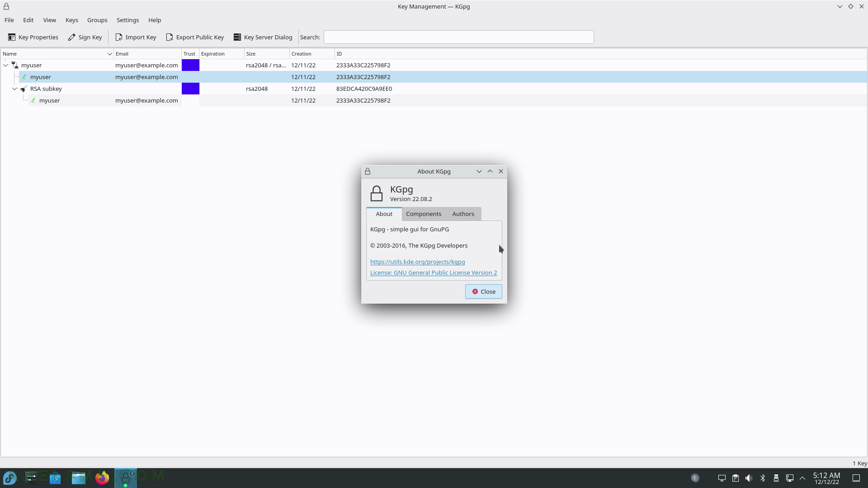
Task: Switch to the About tab
Action: click(384, 214)
